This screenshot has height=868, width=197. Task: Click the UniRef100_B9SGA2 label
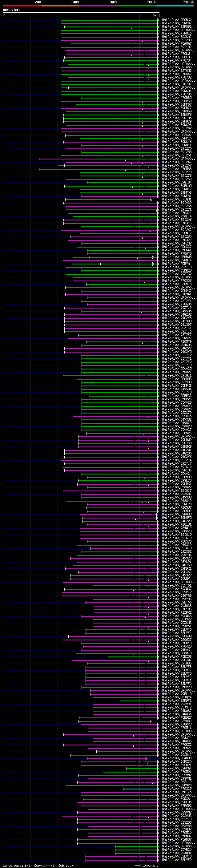click(x=177, y=37)
